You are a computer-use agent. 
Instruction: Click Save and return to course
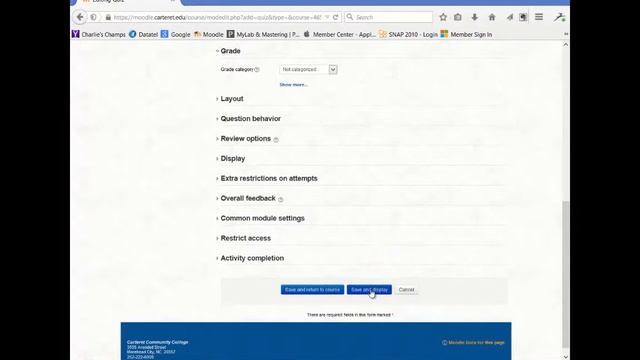(312, 290)
